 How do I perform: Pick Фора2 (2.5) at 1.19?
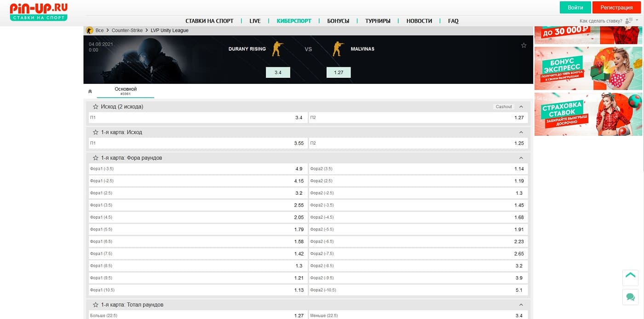418,181
